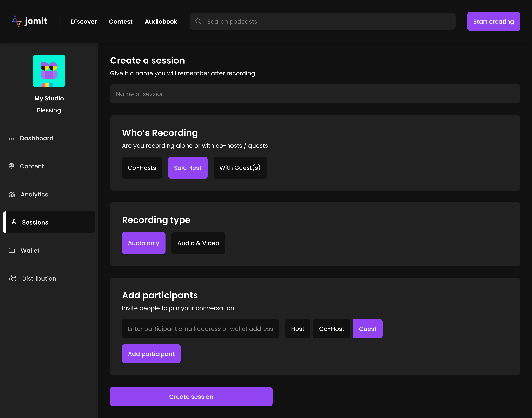Viewport: 532px width, 418px height.
Task: Click the search magnifier icon
Action: click(198, 22)
